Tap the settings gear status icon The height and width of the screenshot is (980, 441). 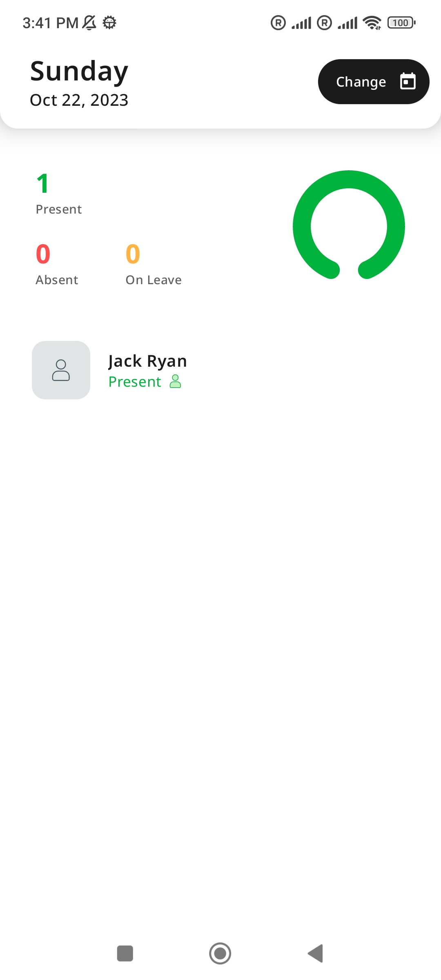pyautogui.click(x=109, y=22)
